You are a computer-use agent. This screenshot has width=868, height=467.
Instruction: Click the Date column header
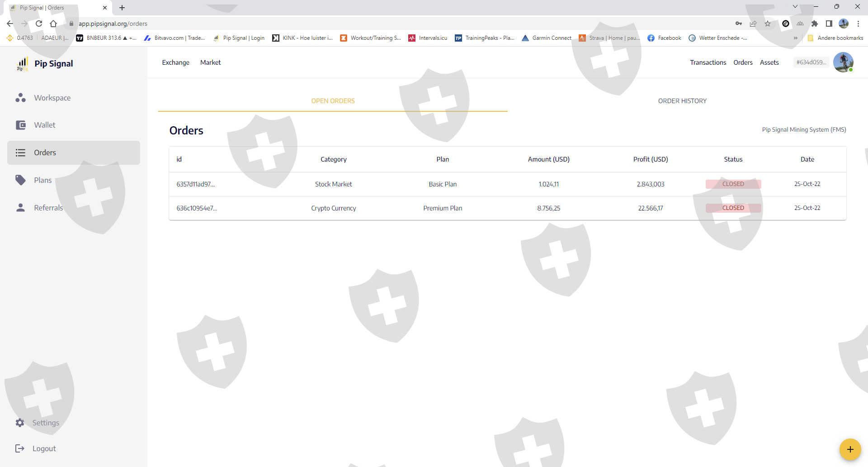click(807, 159)
